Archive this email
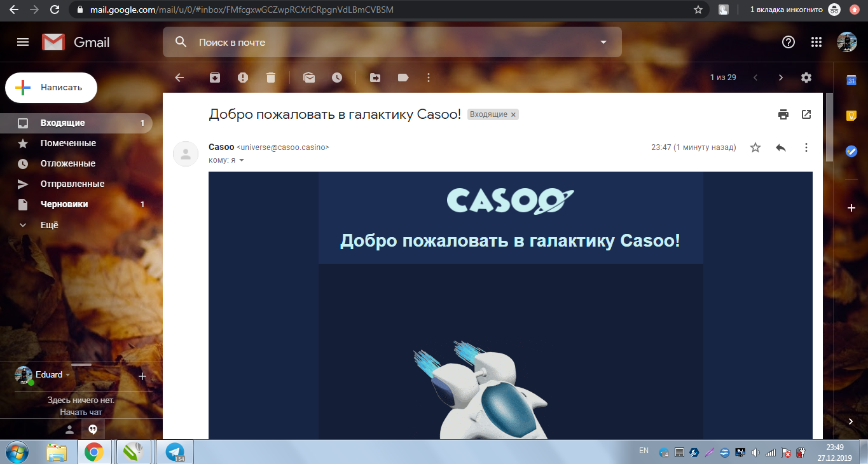This screenshot has width=868, height=464. click(215, 78)
